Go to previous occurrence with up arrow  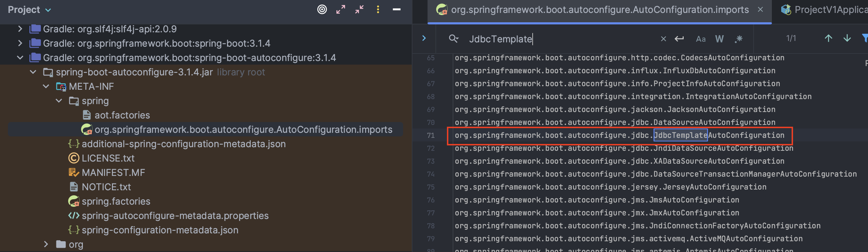tap(829, 38)
